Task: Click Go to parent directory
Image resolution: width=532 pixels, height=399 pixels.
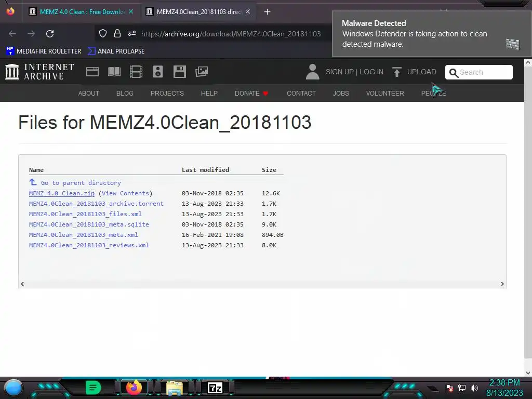Action: coord(81,183)
